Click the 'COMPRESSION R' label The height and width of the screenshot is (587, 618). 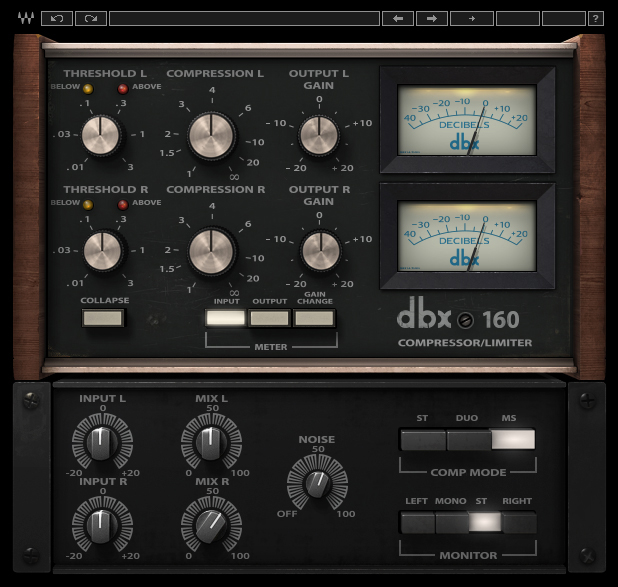point(216,189)
